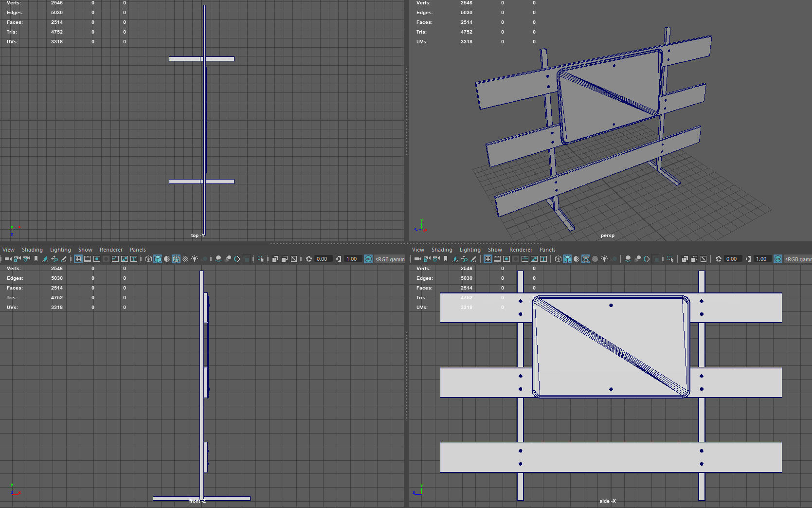Click the Exposure icon in front view toolbar

[x=308, y=259]
